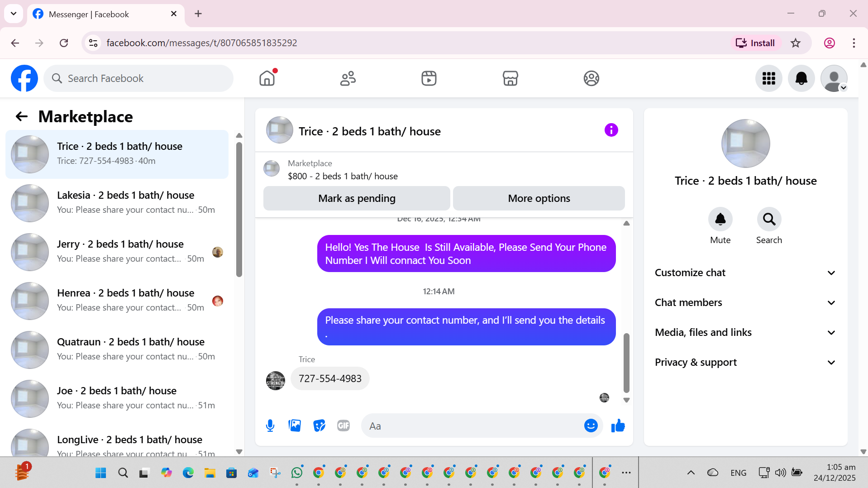The height and width of the screenshot is (488, 868).
Task: Click the Search Facebook field
Action: [x=138, y=78]
